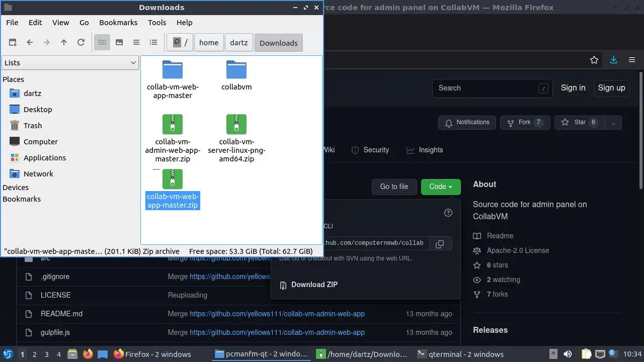Click Sign in on GitHub
This screenshot has width=644, height=362.
(x=573, y=88)
